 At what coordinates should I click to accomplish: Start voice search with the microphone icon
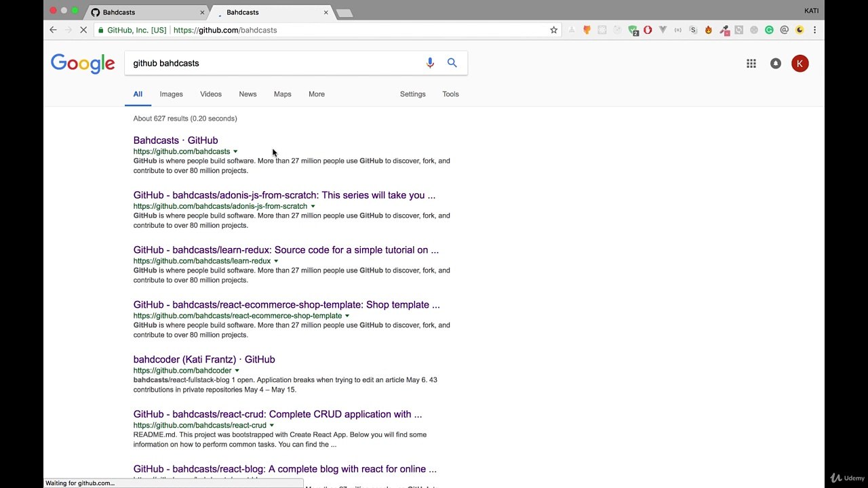[430, 63]
